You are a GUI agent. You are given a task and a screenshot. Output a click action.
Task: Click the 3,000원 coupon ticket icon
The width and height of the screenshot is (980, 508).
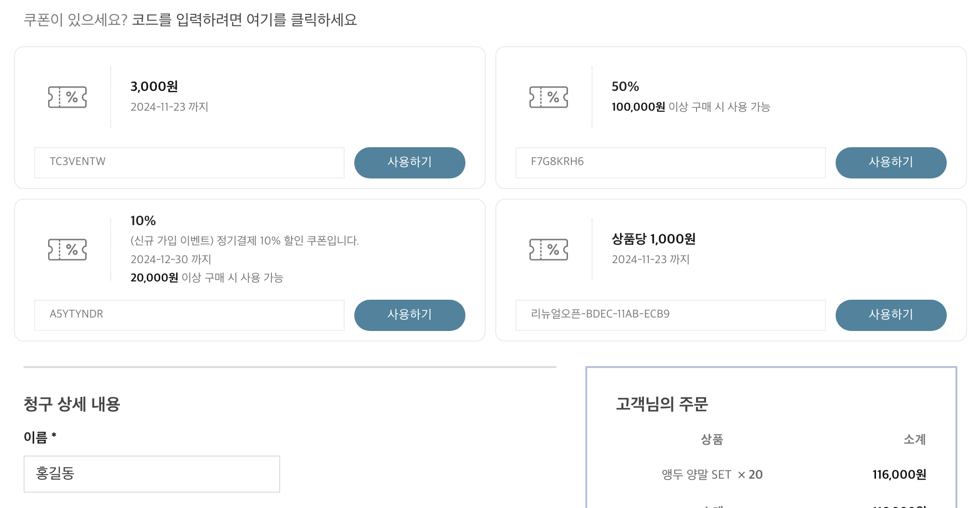[67, 97]
